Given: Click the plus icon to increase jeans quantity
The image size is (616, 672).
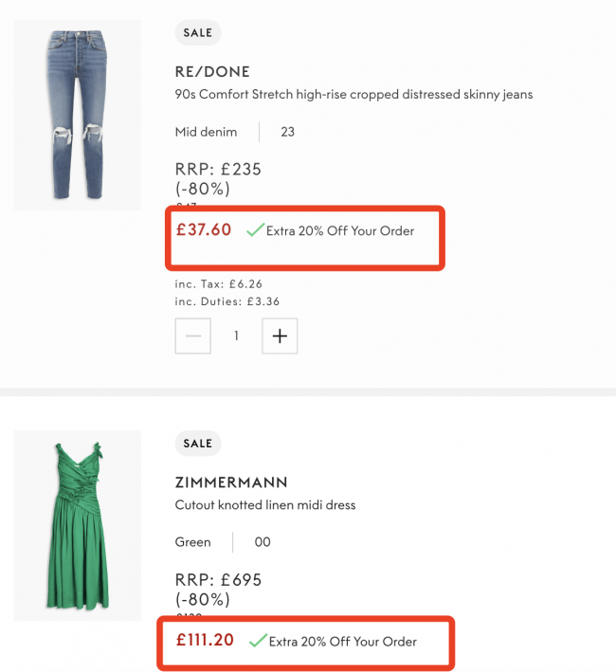Looking at the screenshot, I should (x=280, y=336).
